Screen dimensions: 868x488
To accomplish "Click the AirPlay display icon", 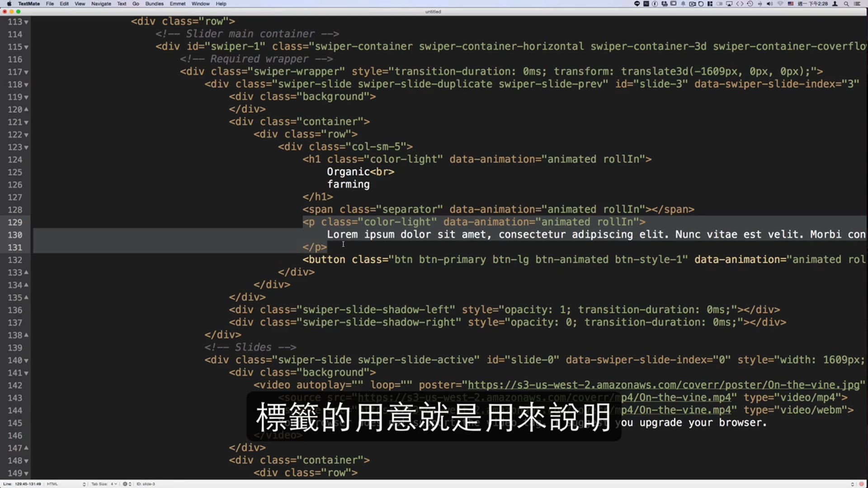I will click(x=729, y=4).
